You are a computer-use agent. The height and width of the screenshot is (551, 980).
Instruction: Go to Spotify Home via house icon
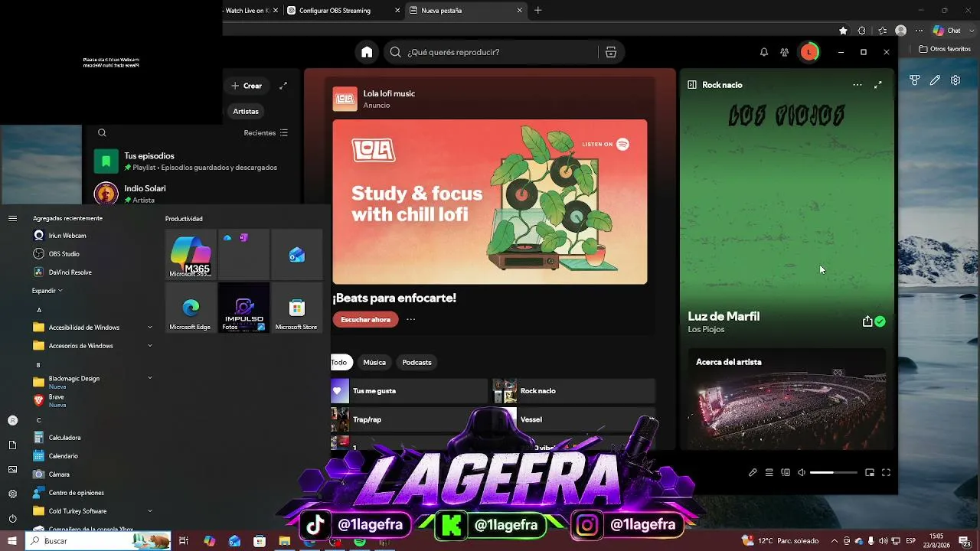point(367,52)
